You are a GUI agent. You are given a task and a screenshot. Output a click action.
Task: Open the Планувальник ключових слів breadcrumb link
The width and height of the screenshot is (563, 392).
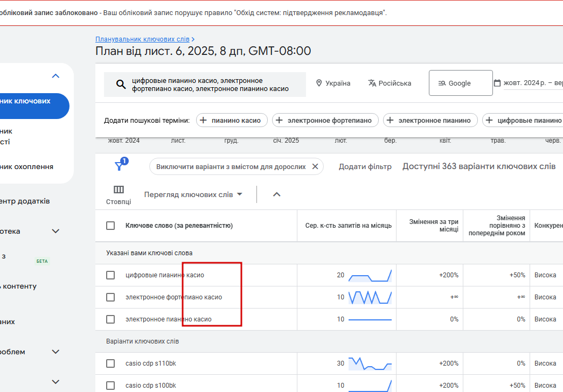[142, 39]
